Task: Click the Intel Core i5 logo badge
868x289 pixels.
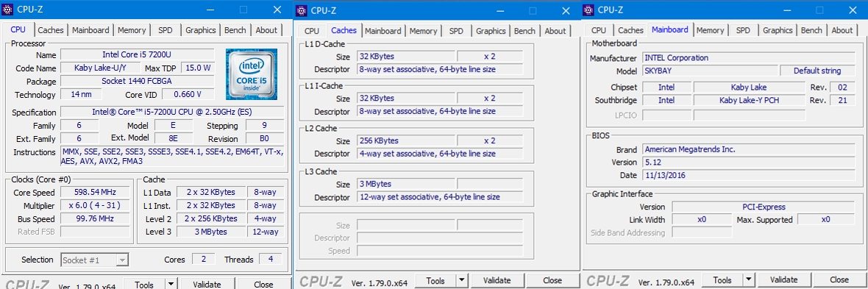Action: pos(252,75)
